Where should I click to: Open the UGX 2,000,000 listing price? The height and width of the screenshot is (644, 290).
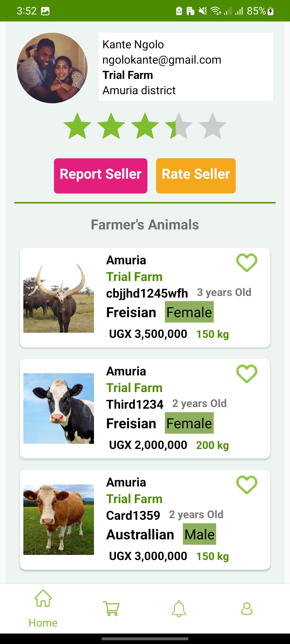tap(148, 445)
